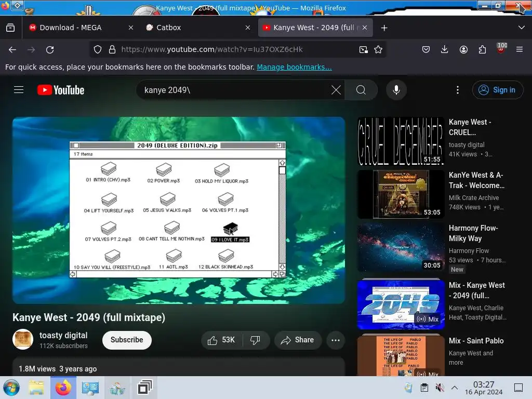Open the toasty digital channel avatar
The image size is (532, 399).
click(23, 339)
